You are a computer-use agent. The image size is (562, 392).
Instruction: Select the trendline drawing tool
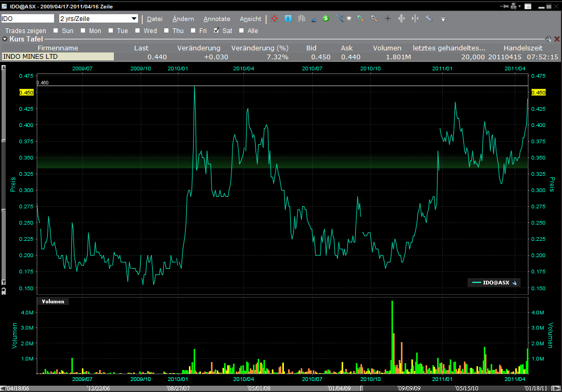click(340, 19)
